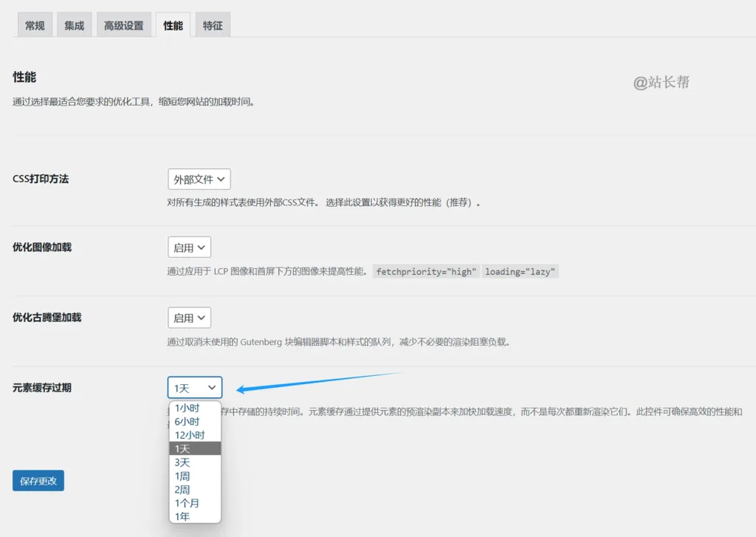Select 1个月 cache expiration

pyautogui.click(x=187, y=503)
